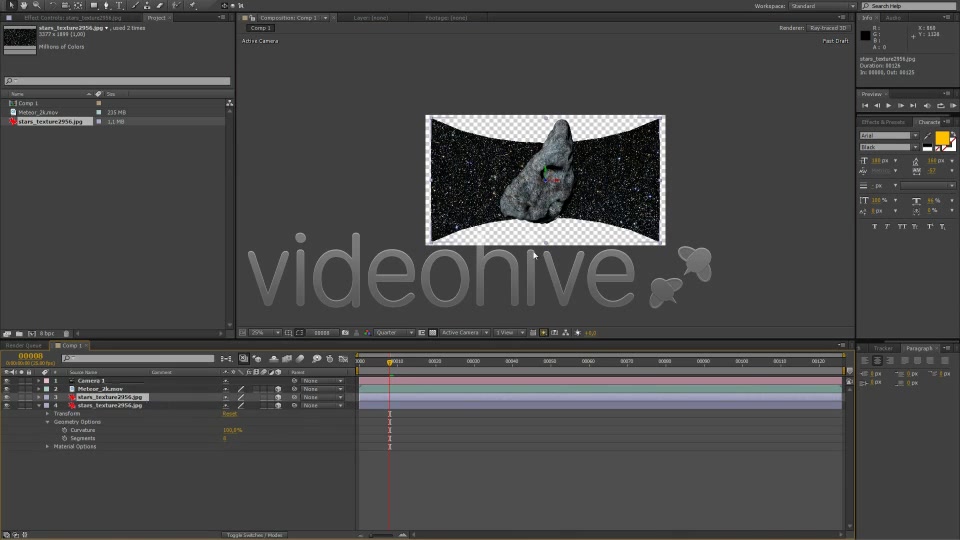Click the orange fill color swatch
The width and height of the screenshot is (960, 540).
942,138
